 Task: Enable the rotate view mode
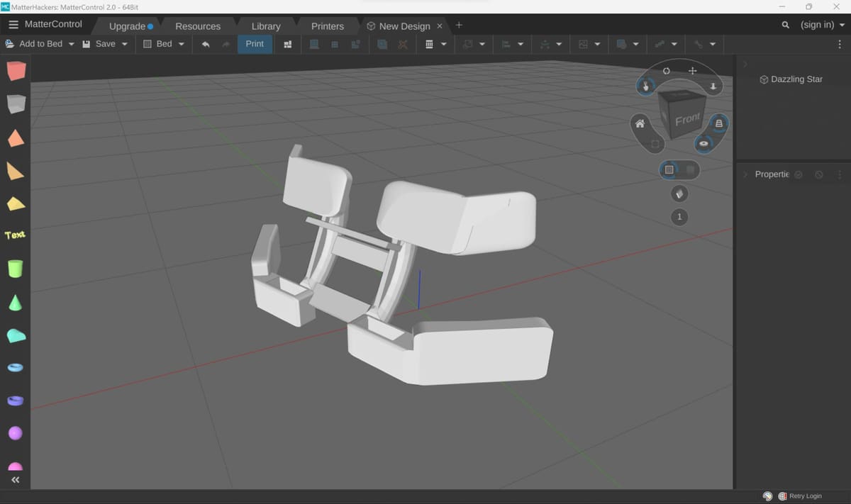pos(667,71)
